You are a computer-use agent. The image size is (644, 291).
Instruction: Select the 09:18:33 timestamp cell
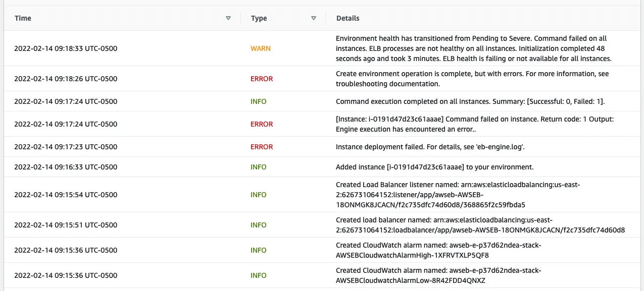click(66, 48)
